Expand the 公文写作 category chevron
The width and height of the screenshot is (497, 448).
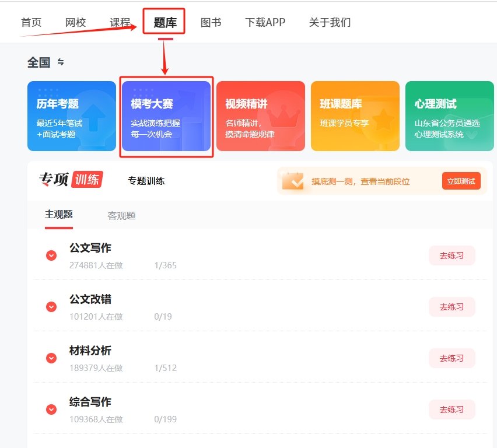pyautogui.click(x=51, y=256)
